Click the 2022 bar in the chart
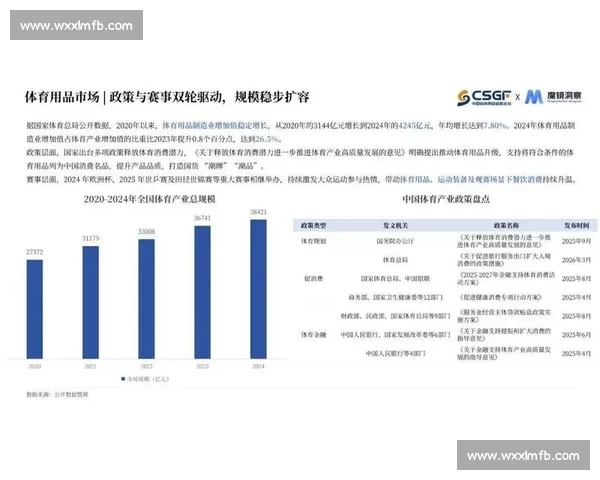Viewport: 600px width, 480px height. 147,299
